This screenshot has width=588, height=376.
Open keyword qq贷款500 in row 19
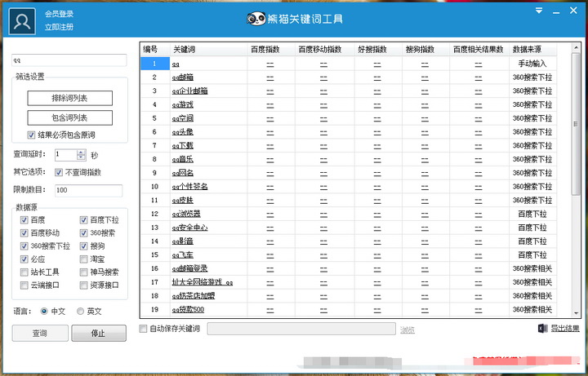(x=189, y=310)
